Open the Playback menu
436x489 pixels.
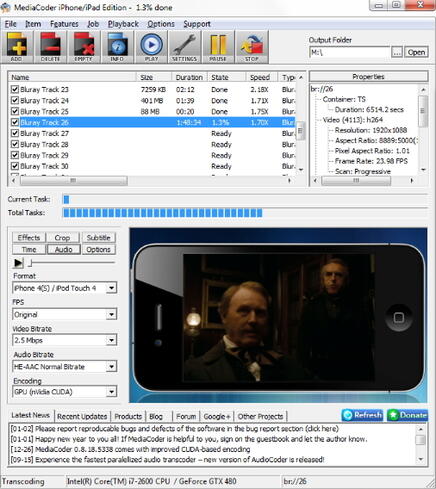[x=123, y=24]
